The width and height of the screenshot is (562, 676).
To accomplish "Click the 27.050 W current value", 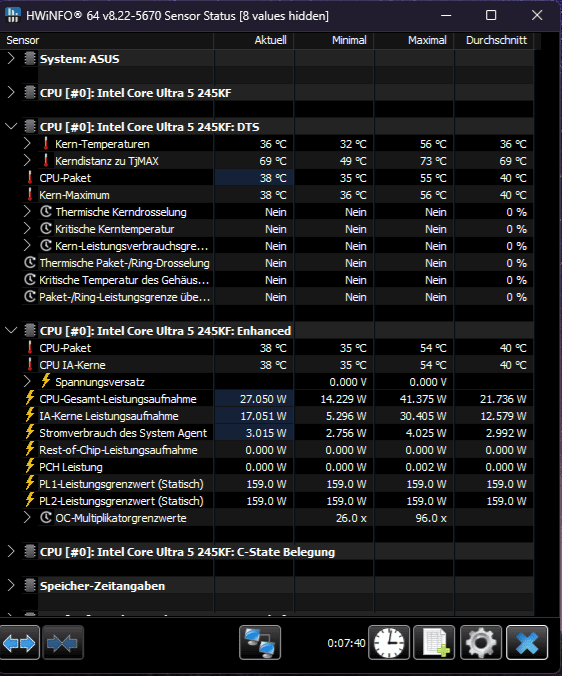I will pyautogui.click(x=263, y=399).
